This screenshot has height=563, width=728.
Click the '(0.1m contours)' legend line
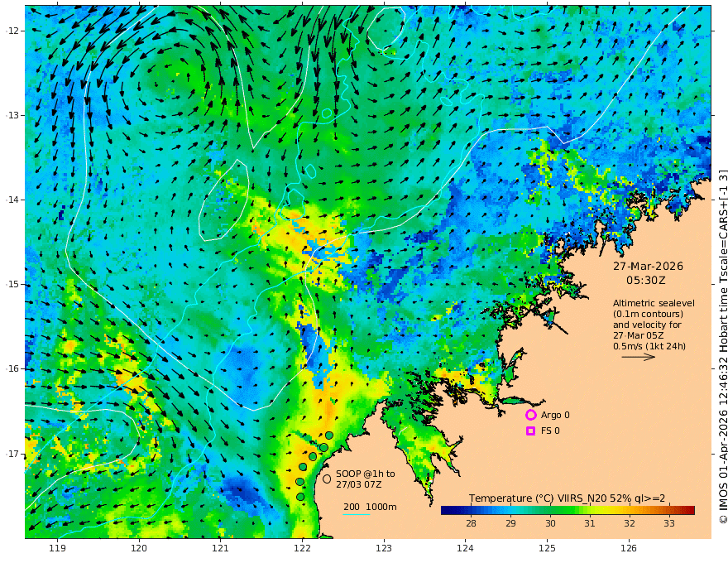tap(648, 314)
